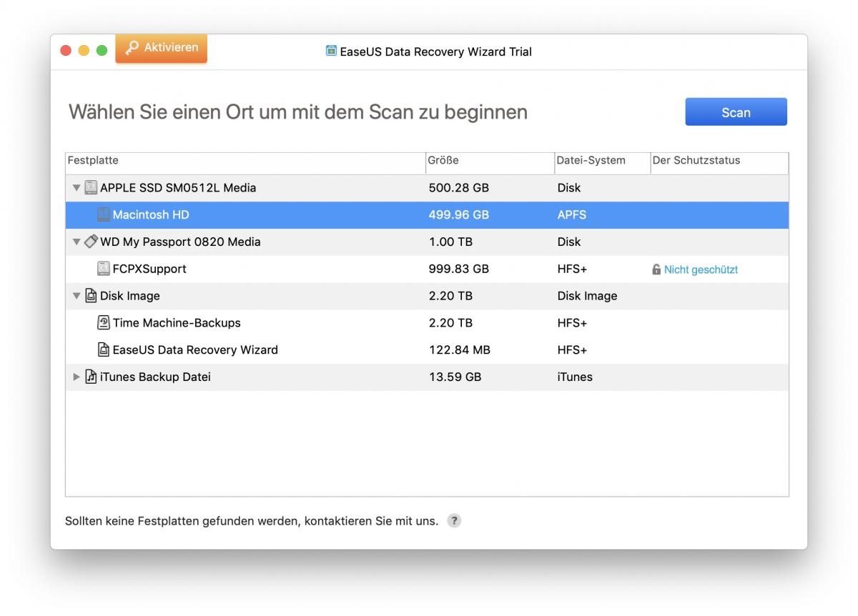Viewport: 858px width, 616px height.
Task: Click the WD My Passport USB icon
Action: (91, 242)
